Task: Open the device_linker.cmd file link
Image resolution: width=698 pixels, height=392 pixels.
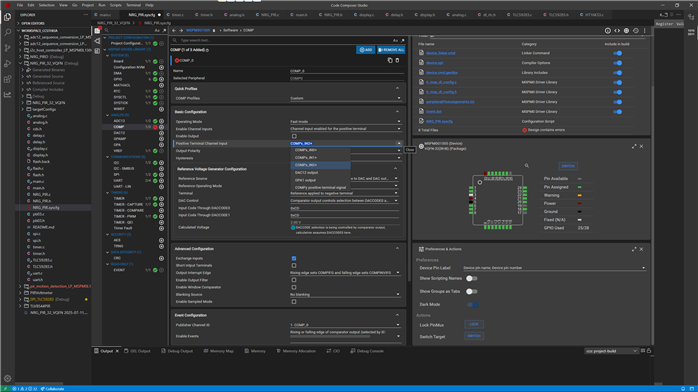Action: [x=440, y=53]
